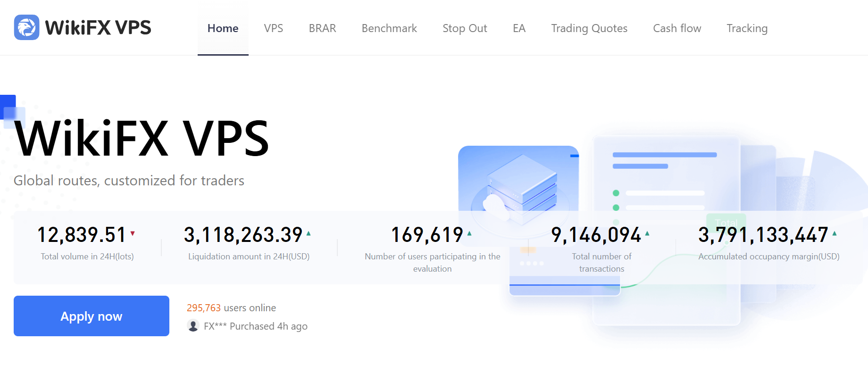The height and width of the screenshot is (365, 868).
Task: Click the large WikiFX VPS headline
Action: [x=142, y=138]
